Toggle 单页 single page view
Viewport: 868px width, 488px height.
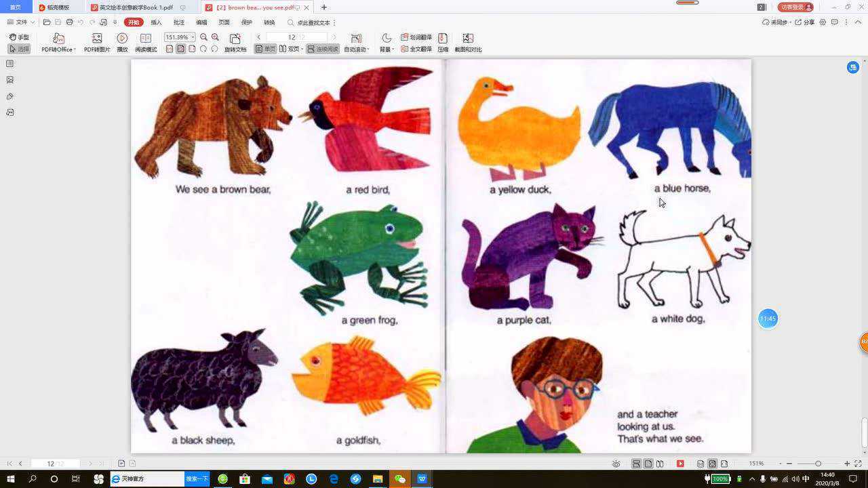point(266,49)
